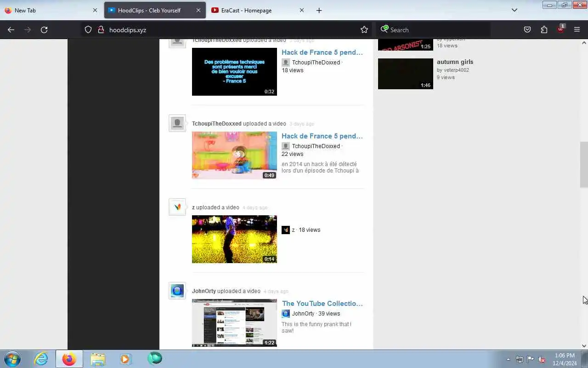Image resolution: width=588 pixels, height=368 pixels.
Task: Open JohnOrty's globe avatar in feed
Action: click(177, 291)
